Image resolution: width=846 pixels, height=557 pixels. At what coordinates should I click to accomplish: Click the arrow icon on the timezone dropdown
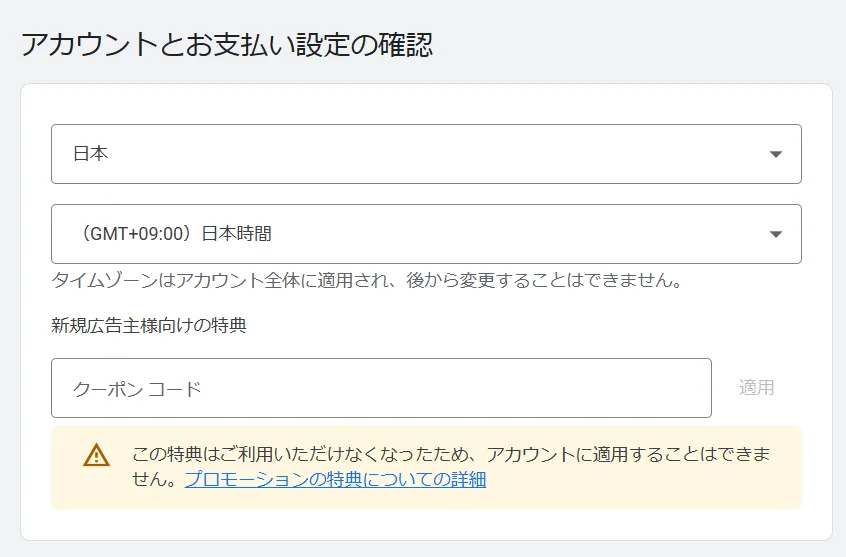tap(776, 234)
